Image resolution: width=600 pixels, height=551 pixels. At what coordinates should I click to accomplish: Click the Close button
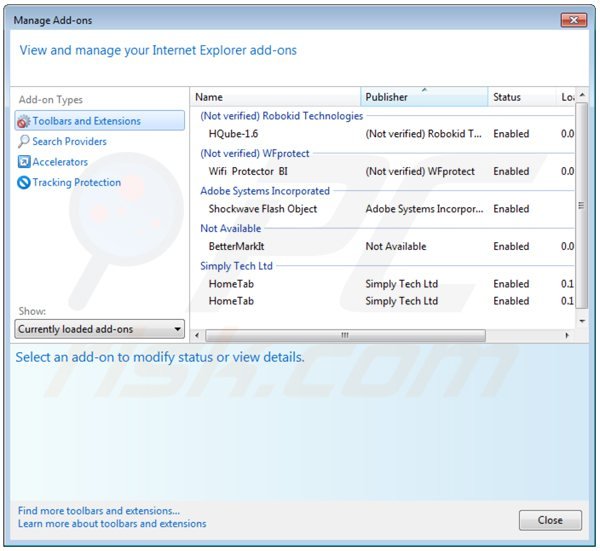click(x=550, y=520)
